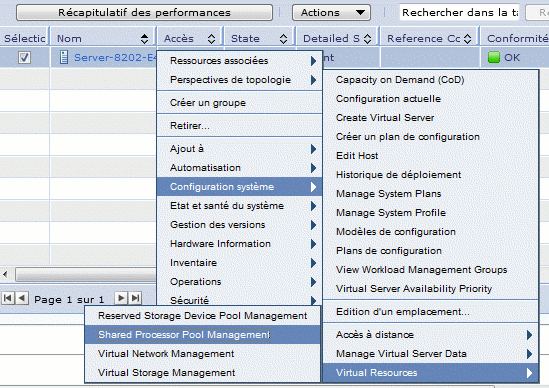The width and height of the screenshot is (549, 388).
Task: Click the green OK compliance status icon
Action: 494,57
